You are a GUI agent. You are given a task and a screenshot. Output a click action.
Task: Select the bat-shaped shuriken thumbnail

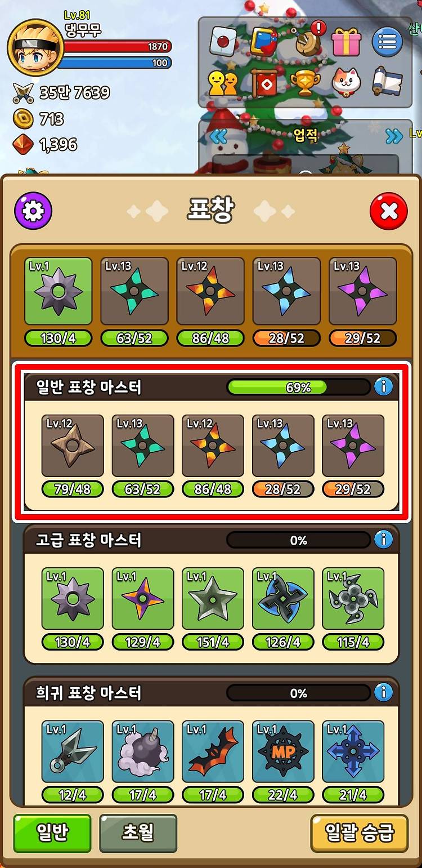(213, 751)
